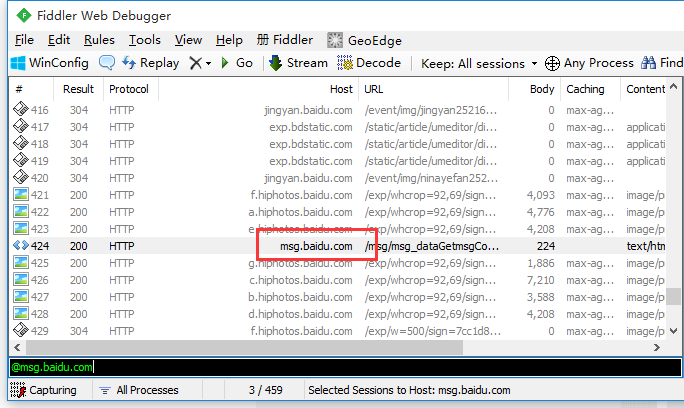Sort by the Result column header
This screenshot has width=684, height=408.
pos(78,89)
